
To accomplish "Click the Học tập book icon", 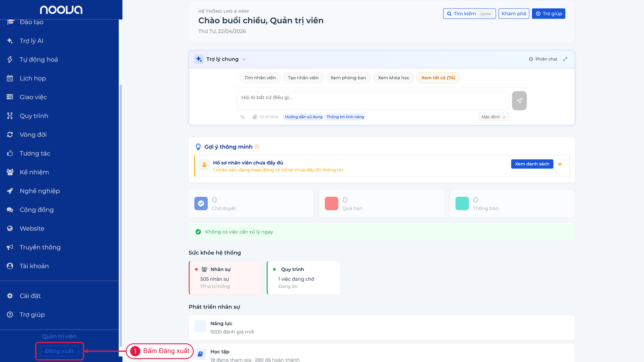I will 200,354.
